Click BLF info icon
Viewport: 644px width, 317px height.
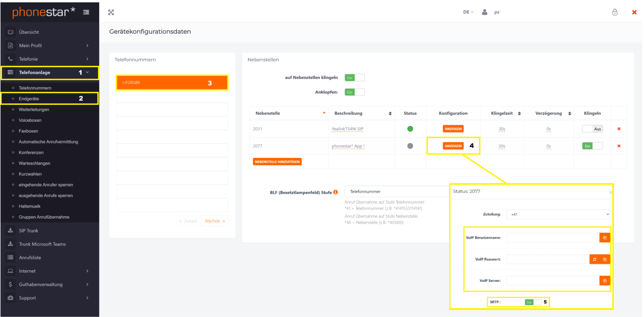pyautogui.click(x=336, y=192)
